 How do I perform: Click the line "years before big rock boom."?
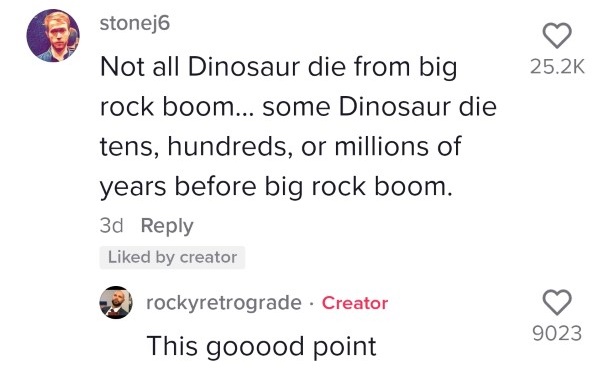coord(276,188)
